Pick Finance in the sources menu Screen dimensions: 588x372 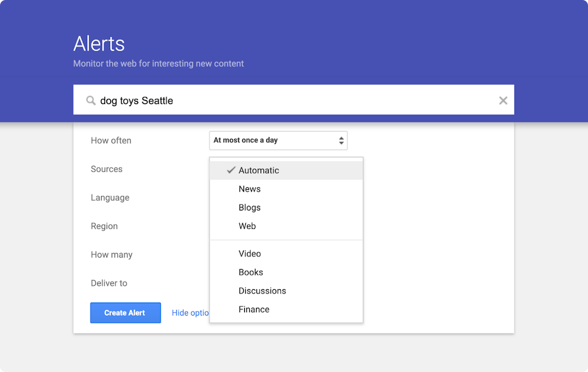[x=254, y=309]
